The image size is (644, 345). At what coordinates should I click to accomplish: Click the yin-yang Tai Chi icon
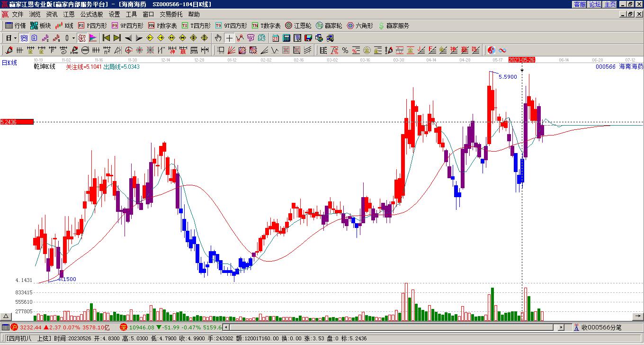click(491, 50)
